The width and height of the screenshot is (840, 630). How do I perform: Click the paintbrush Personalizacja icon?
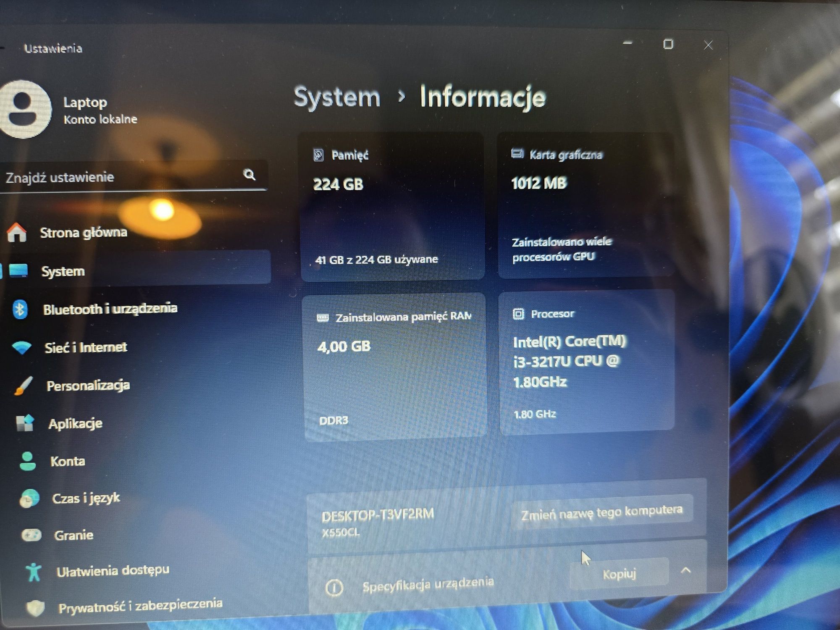pyautogui.click(x=23, y=386)
